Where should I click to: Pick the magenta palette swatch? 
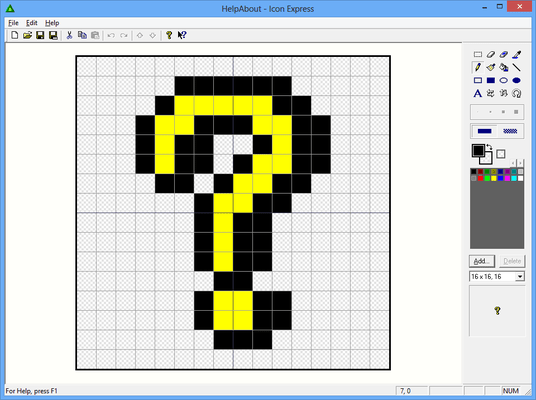507,178
